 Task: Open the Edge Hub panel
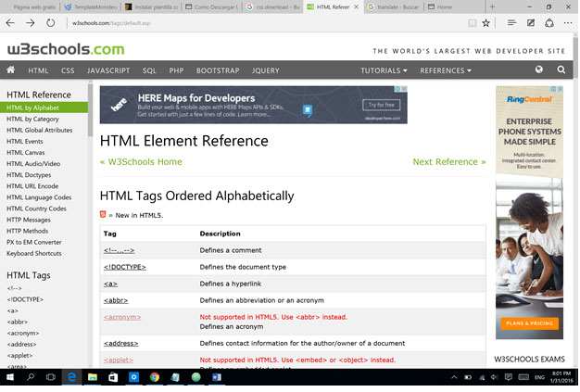click(512, 23)
